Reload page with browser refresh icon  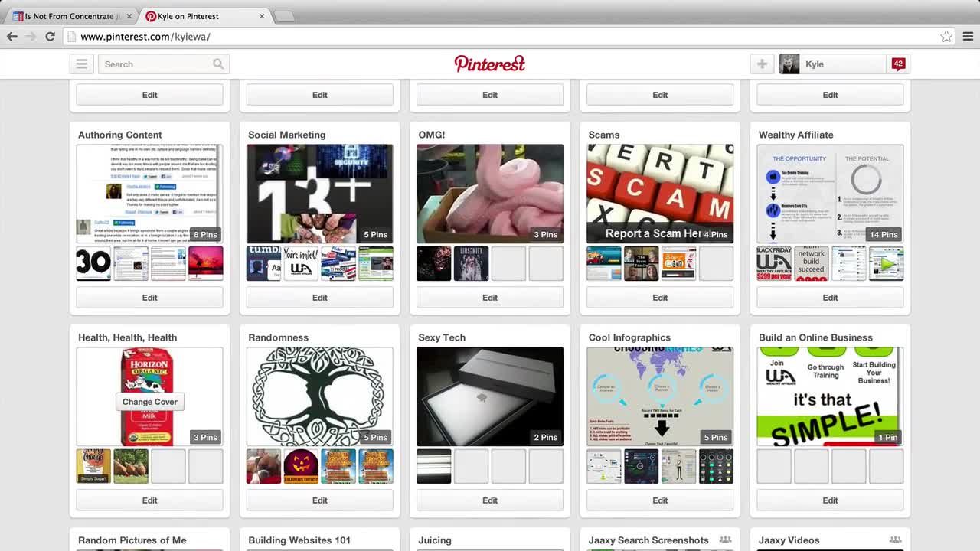click(50, 36)
